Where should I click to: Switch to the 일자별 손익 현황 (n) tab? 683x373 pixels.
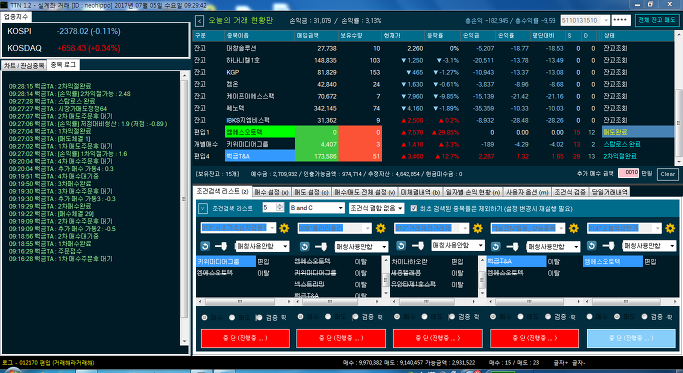click(473, 192)
